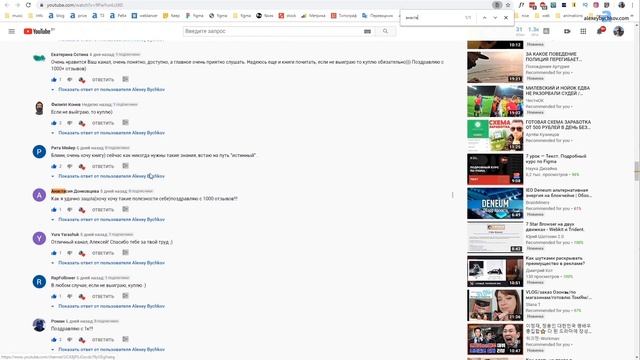Like Yura Yarashuk's comment
640x360 pixels.
coord(53,253)
